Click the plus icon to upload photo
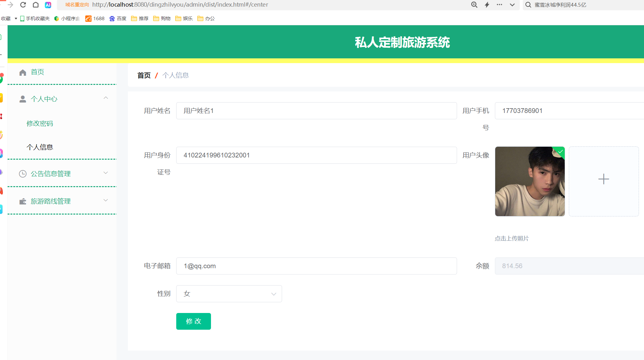Image resolution: width=644 pixels, height=360 pixels. click(604, 179)
